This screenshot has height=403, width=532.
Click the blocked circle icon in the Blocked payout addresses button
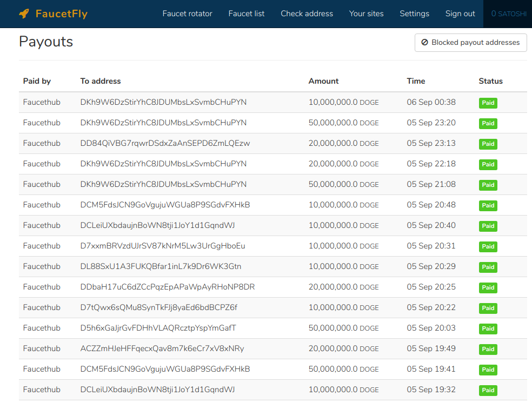pyautogui.click(x=424, y=42)
